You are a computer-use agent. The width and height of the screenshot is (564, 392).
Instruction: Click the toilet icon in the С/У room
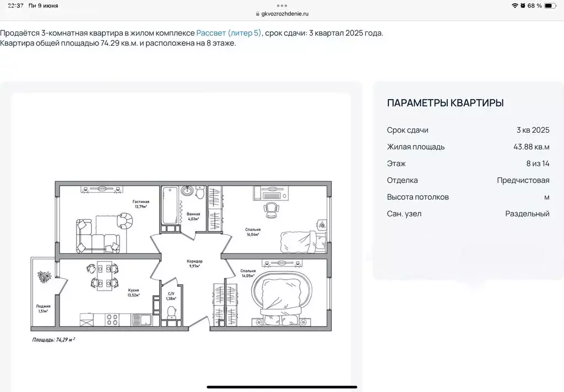(x=171, y=313)
